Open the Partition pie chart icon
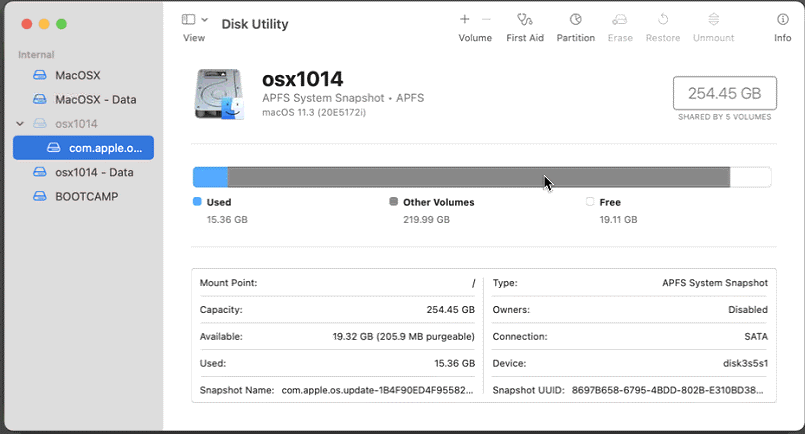The image size is (805, 434). [576, 20]
